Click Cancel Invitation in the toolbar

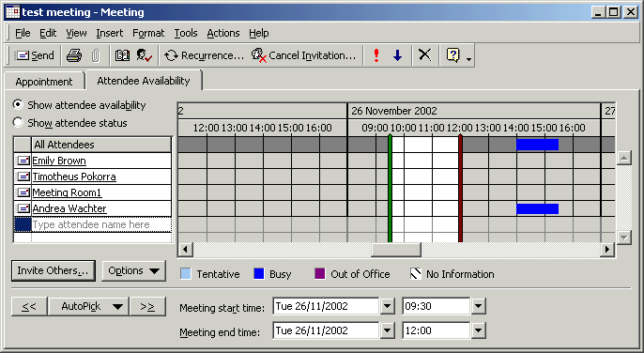[303, 55]
